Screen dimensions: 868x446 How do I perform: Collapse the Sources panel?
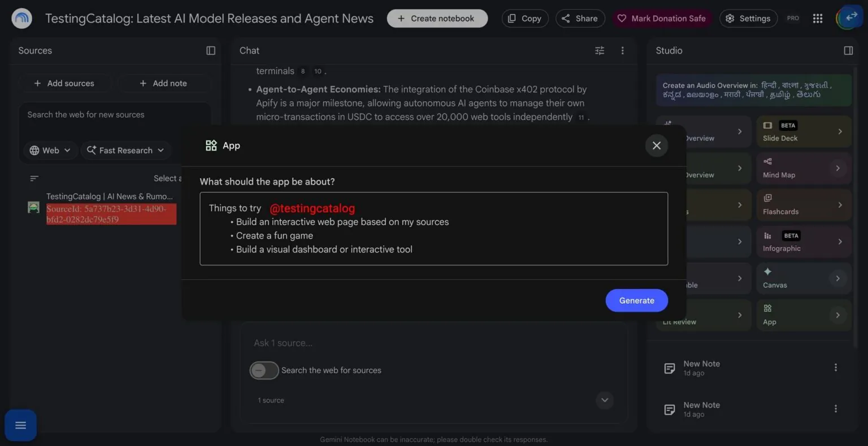click(211, 51)
